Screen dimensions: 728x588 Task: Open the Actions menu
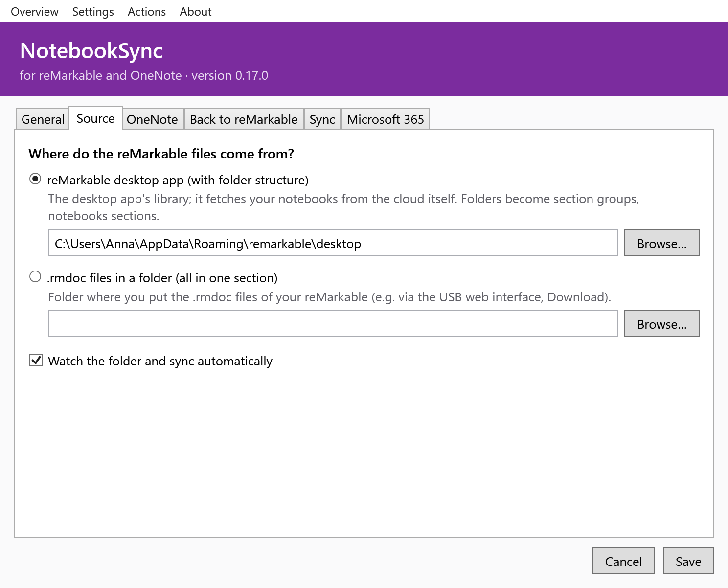pos(147,11)
